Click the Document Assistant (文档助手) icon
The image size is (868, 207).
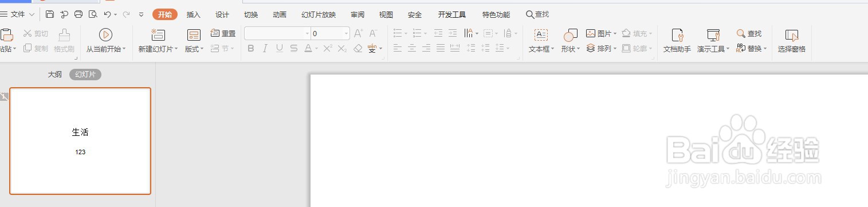[677, 34]
